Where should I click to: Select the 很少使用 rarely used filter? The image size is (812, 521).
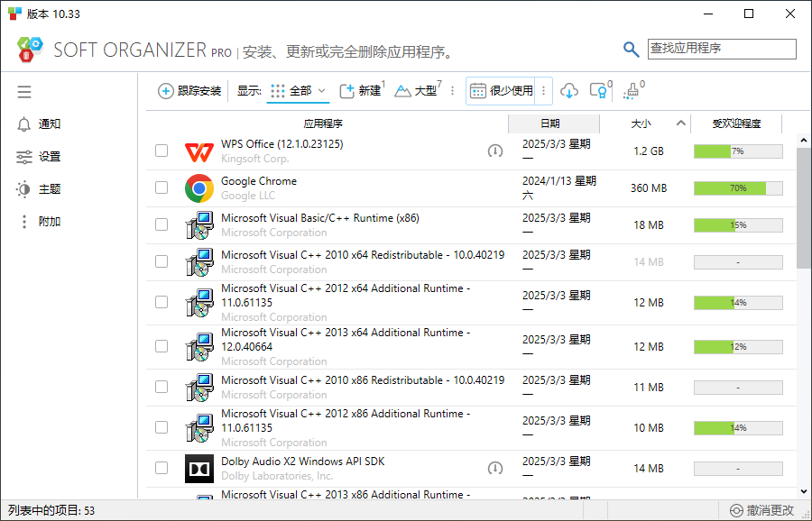point(501,91)
